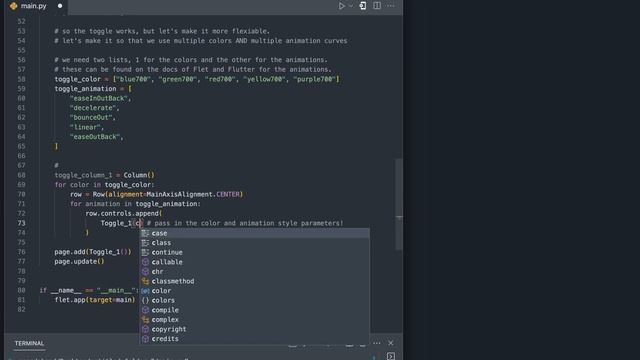The width and height of the screenshot is (640, 360).
Task: Choose the 'case' autocomplete suggestion
Action: click(x=255, y=233)
